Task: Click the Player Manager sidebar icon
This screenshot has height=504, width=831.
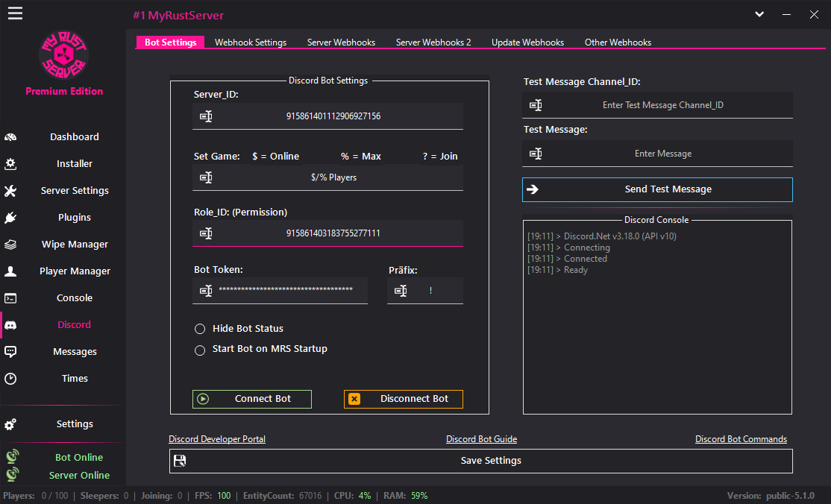Action: pyautogui.click(x=11, y=271)
